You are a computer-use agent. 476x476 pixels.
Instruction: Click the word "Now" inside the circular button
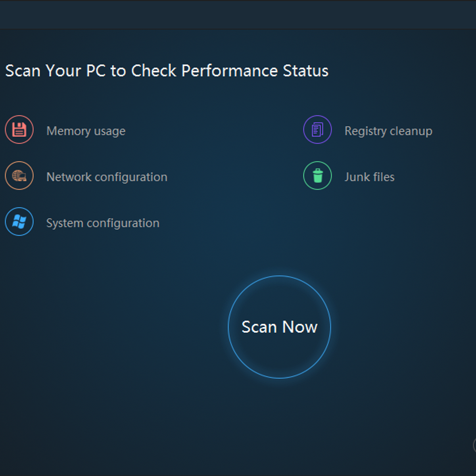pyautogui.click(x=300, y=327)
